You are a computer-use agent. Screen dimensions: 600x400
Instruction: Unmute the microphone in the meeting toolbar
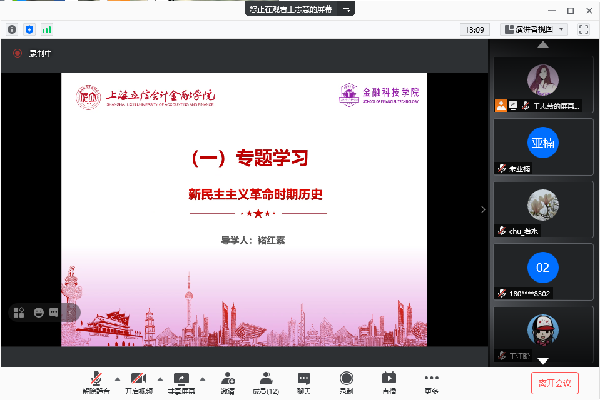pyautogui.click(x=97, y=381)
